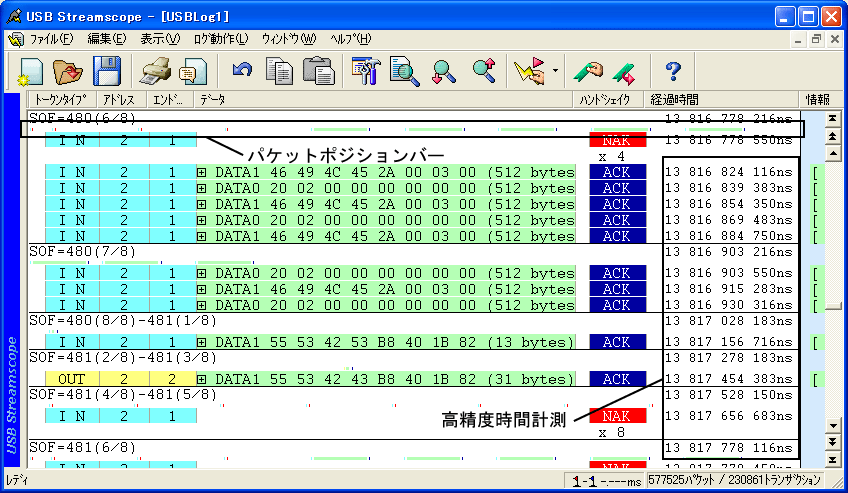Click the 経過時間 column header
Image resolution: width=848 pixels, height=493 pixels.
click(x=721, y=99)
